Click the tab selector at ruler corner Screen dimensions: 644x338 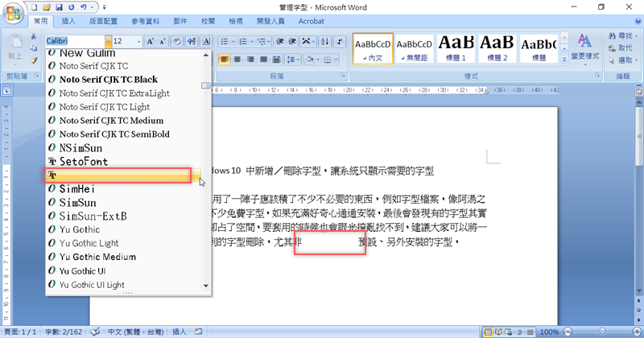7,90
